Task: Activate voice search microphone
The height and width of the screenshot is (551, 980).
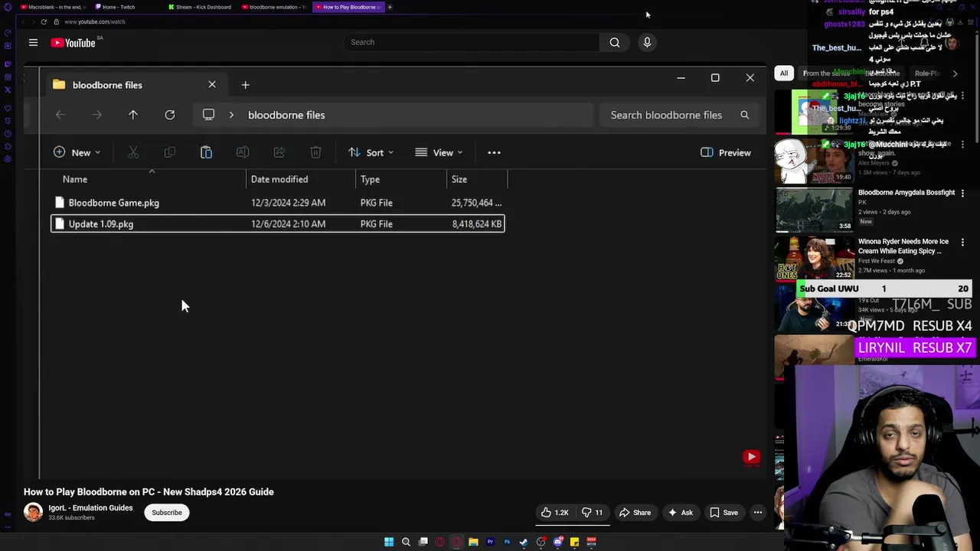Action: [647, 42]
